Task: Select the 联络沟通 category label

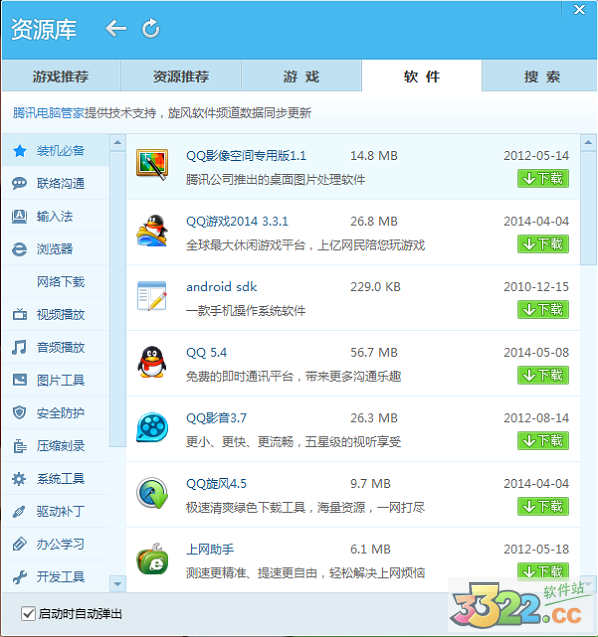Action: (x=61, y=184)
